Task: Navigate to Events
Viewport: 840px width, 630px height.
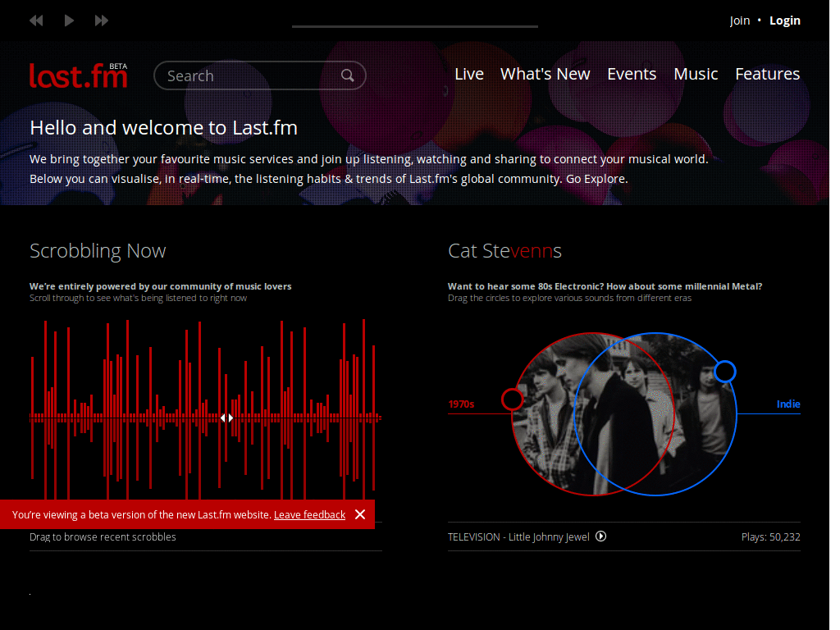Action: tap(632, 74)
